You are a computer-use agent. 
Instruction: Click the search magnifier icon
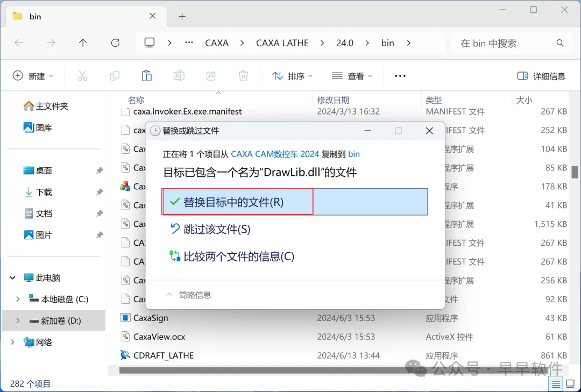coord(560,44)
